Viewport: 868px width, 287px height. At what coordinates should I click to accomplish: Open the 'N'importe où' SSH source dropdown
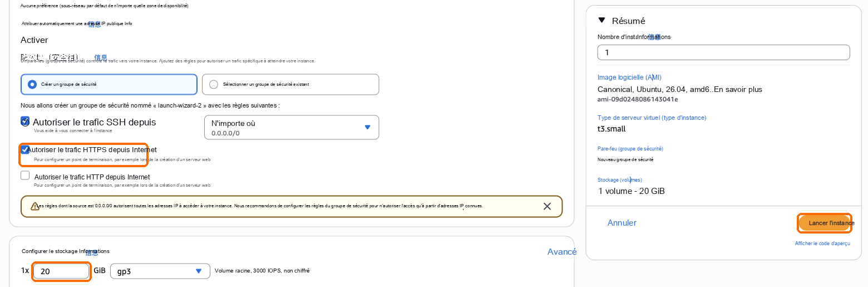pyautogui.click(x=292, y=127)
